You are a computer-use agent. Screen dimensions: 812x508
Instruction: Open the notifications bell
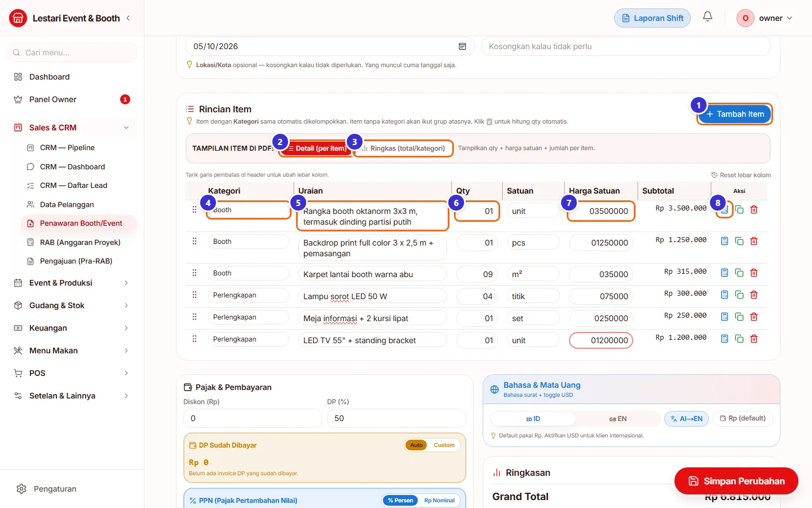pos(708,17)
